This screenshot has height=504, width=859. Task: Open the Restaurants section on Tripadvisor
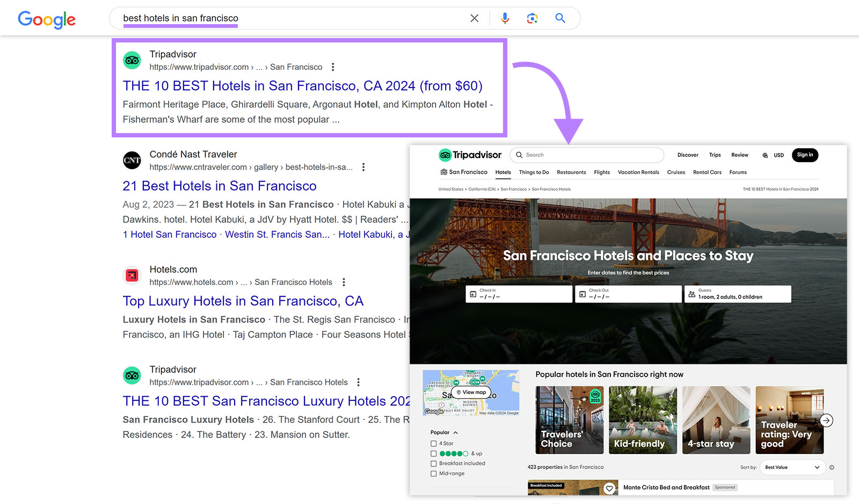pos(571,172)
